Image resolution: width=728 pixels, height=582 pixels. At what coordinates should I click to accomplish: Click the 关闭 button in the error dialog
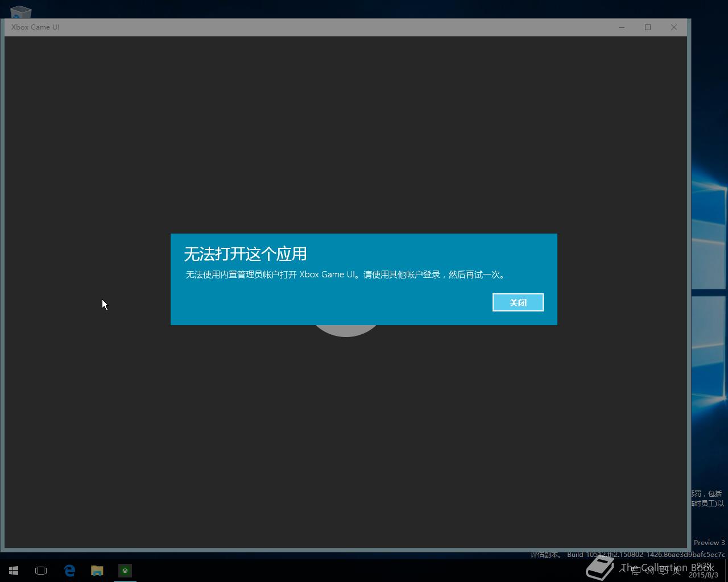pyautogui.click(x=518, y=302)
